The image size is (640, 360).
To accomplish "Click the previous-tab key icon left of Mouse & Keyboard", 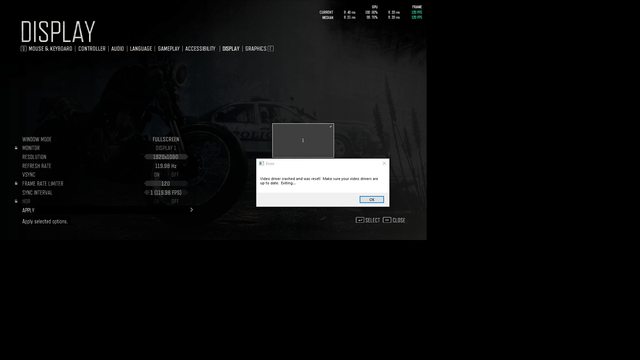I will pos(23,49).
